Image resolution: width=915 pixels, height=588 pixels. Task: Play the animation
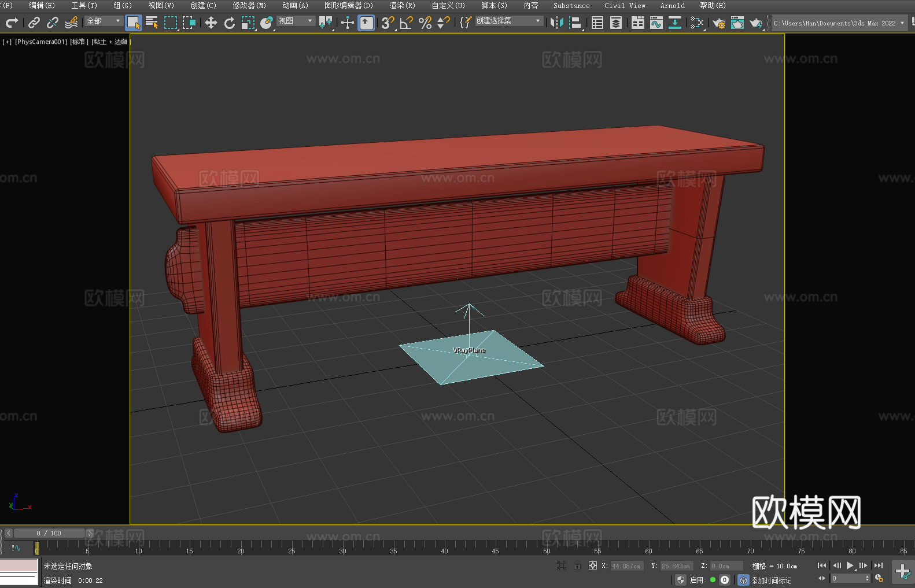pyautogui.click(x=850, y=565)
